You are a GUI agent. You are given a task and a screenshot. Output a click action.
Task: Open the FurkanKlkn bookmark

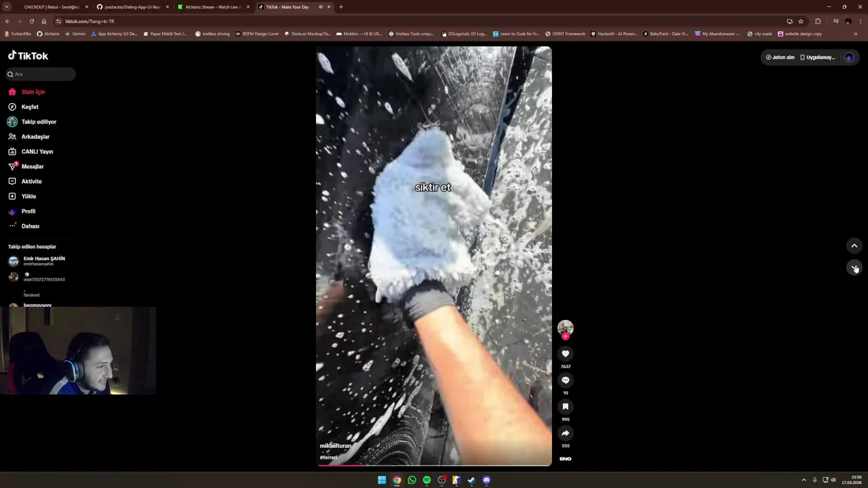tap(18, 33)
